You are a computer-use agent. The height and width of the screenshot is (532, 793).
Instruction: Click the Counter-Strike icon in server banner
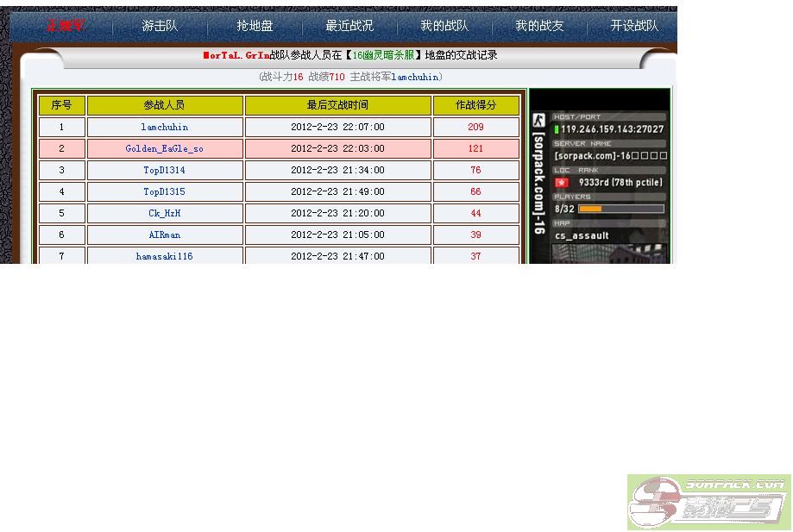pyautogui.click(x=538, y=121)
